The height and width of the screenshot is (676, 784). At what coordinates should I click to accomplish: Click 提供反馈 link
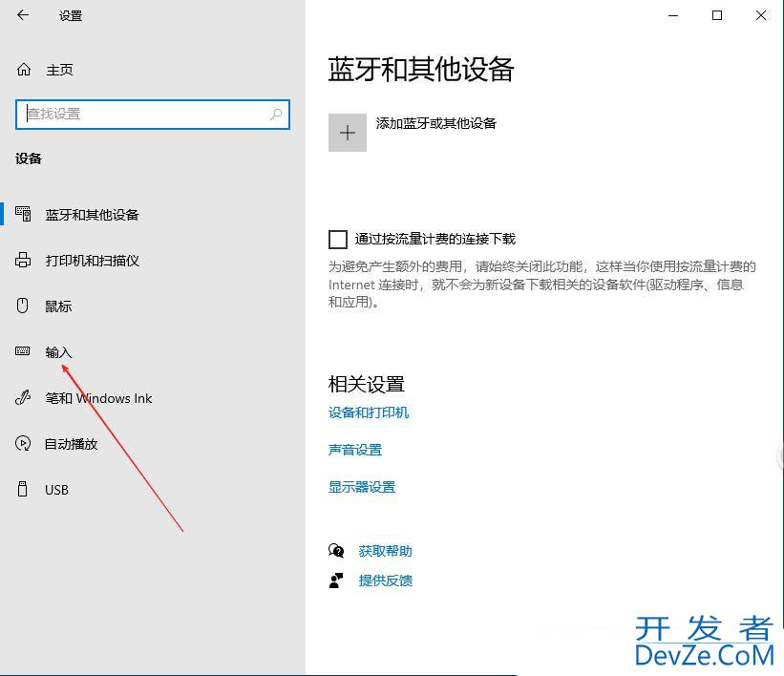point(386,581)
